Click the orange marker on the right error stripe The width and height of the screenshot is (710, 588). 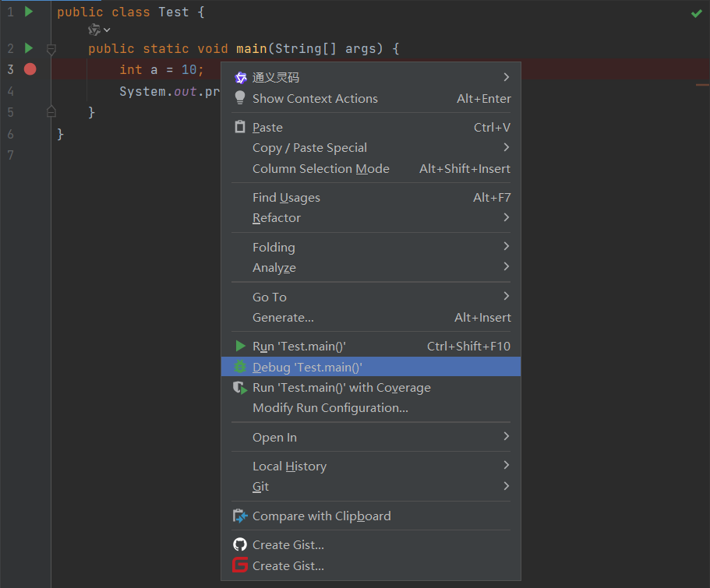pyautogui.click(x=701, y=84)
